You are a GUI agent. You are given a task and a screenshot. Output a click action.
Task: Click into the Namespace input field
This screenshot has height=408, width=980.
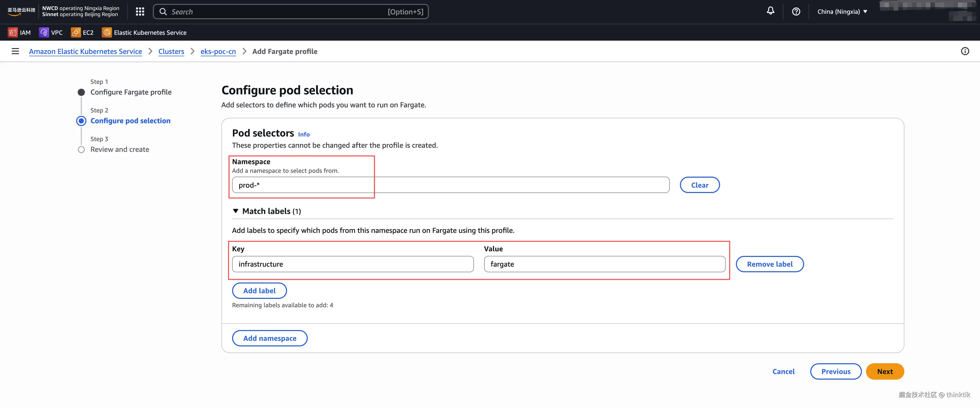tap(450, 185)
